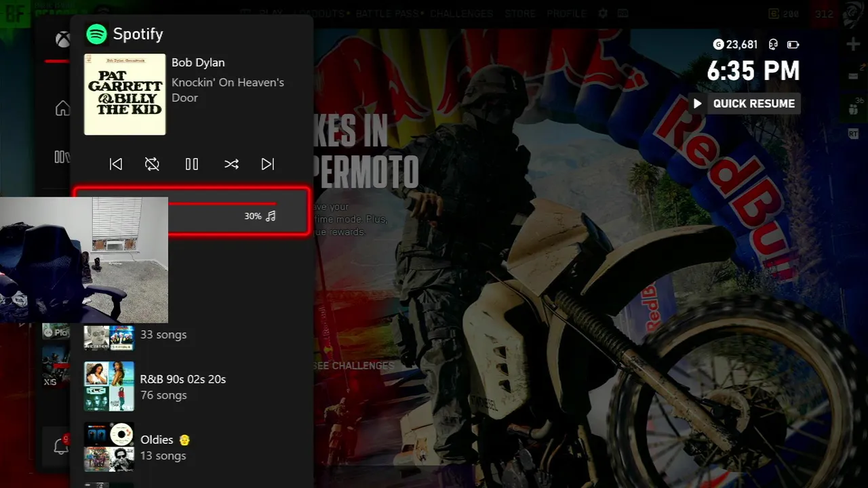Adjust the music volume slider at 30%

[192, 211]
